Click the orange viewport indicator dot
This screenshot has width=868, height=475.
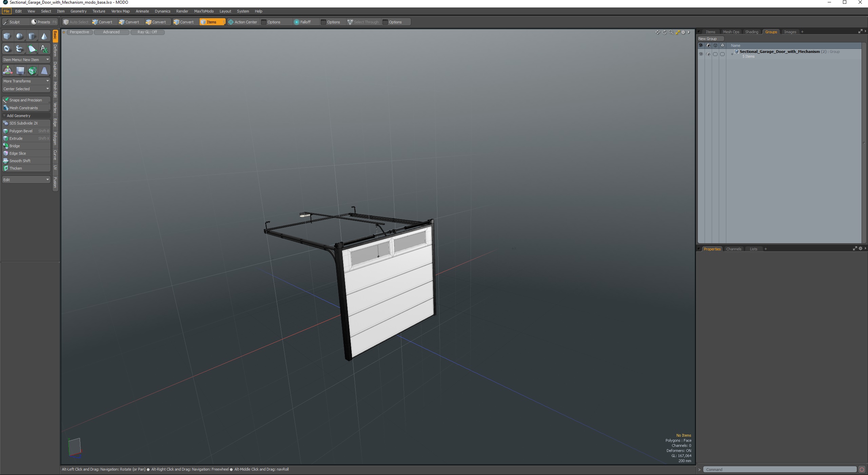[64, 33]
